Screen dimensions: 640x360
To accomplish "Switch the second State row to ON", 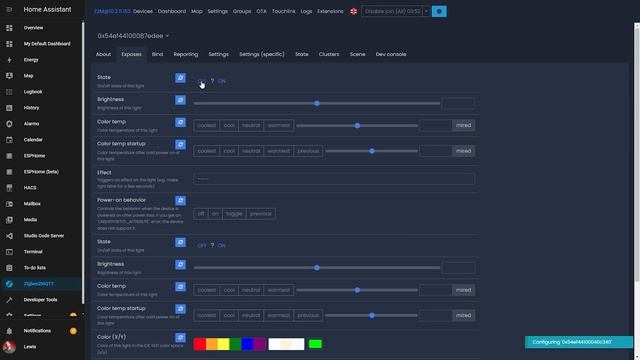I will click(x=221, y=245).
